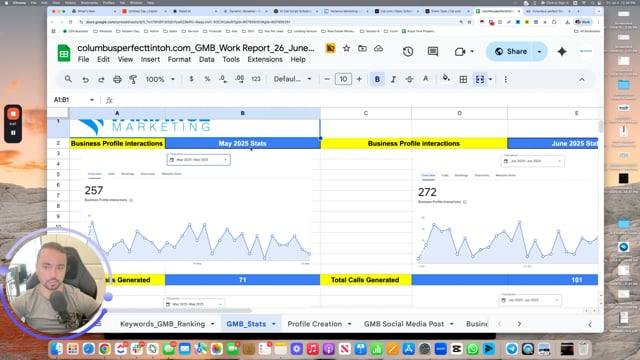Choose fill color bucket icon

446,79
